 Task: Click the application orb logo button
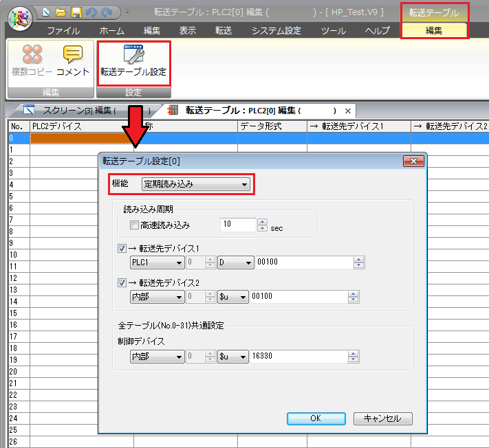pos(19,19)
